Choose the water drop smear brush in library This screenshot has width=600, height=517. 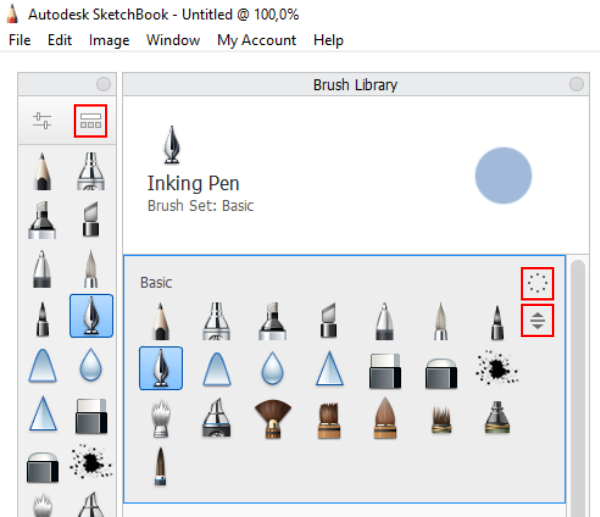click(x=272, y=368)
